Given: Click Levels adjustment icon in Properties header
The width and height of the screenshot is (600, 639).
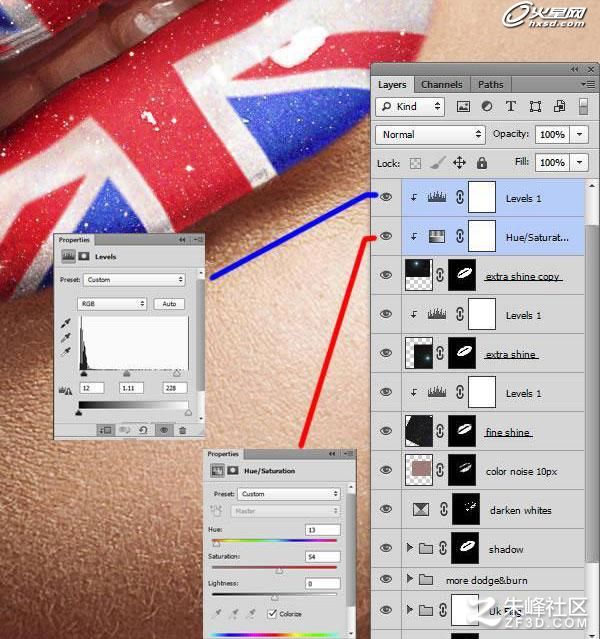Looking at the screenshot, I should tap(68, 256).
